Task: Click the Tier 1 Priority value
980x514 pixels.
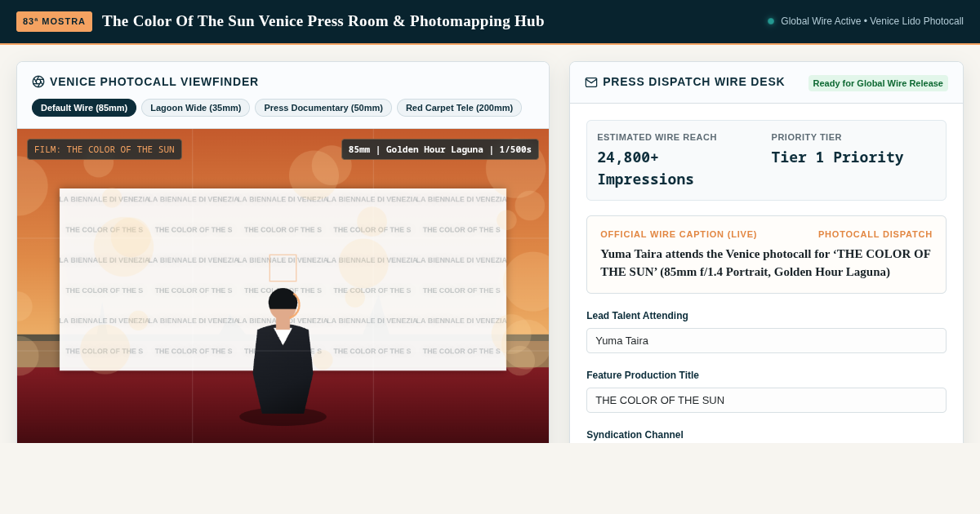Action: [x=837, y=157]
